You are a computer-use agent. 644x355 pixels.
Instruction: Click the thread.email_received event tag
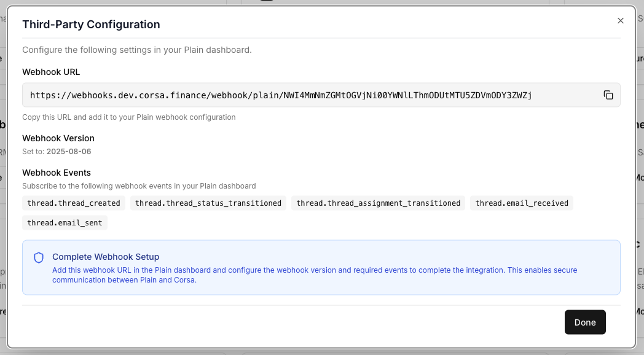(x=522, y=203)
